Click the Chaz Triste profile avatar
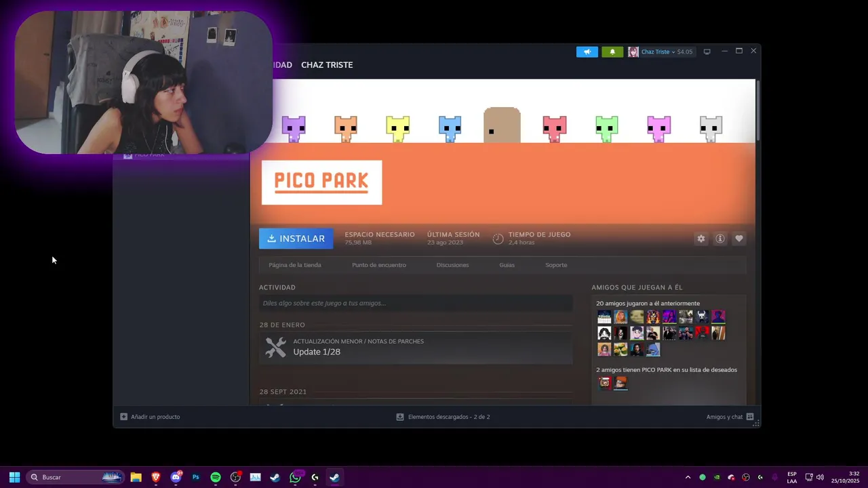Screen dimensions: 868x488 point(633,52)
